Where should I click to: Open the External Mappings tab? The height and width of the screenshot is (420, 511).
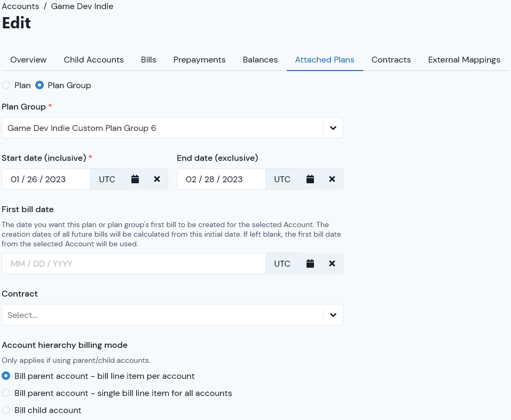coord(464,60)
